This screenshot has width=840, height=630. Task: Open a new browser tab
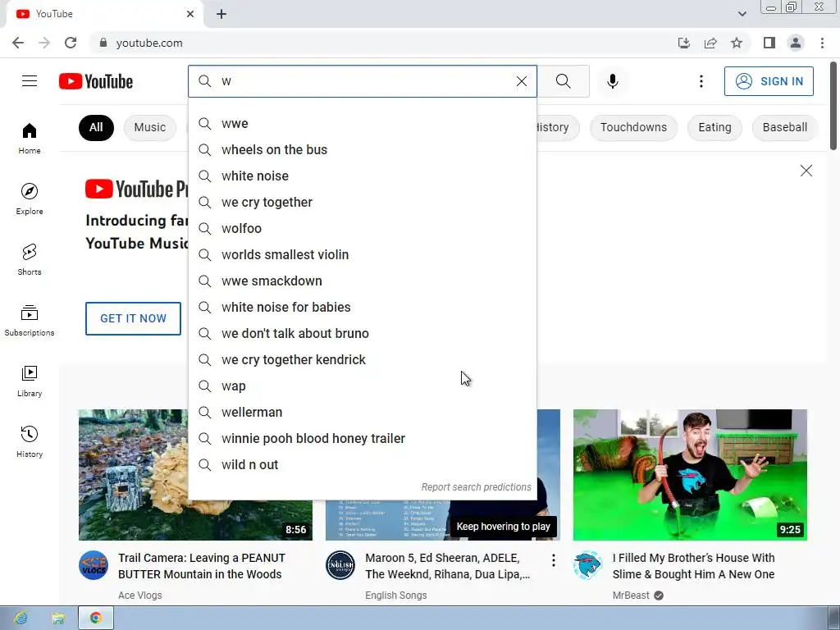click(221, 14)
